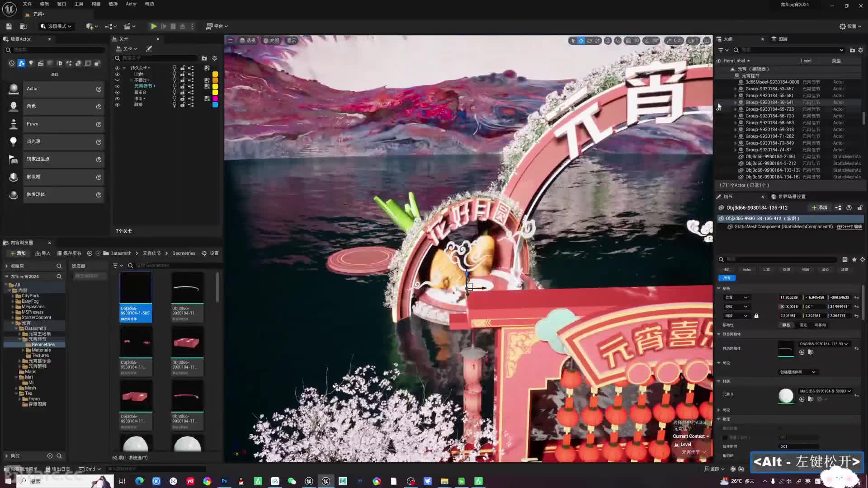Collapse the 静态网格体 section in Details

[x=719, y=334]
